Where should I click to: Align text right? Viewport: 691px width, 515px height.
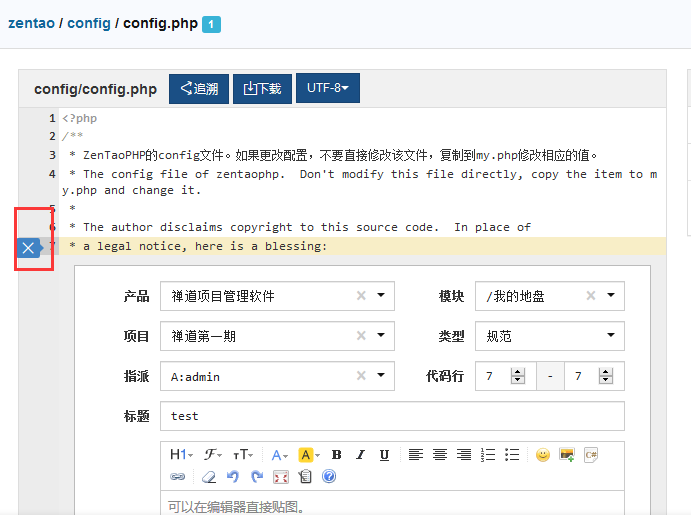click(464, 455)
